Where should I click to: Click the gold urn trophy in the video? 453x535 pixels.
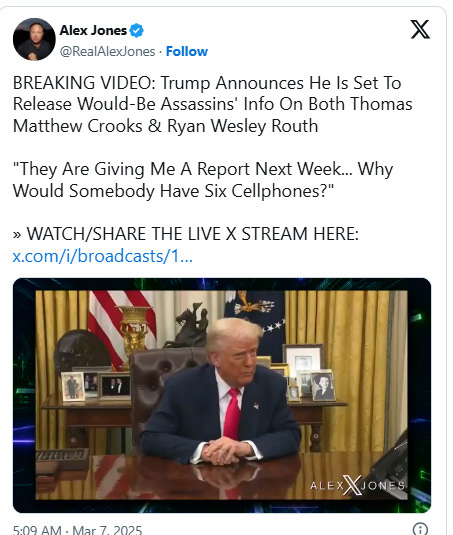(x=134, y=332)
